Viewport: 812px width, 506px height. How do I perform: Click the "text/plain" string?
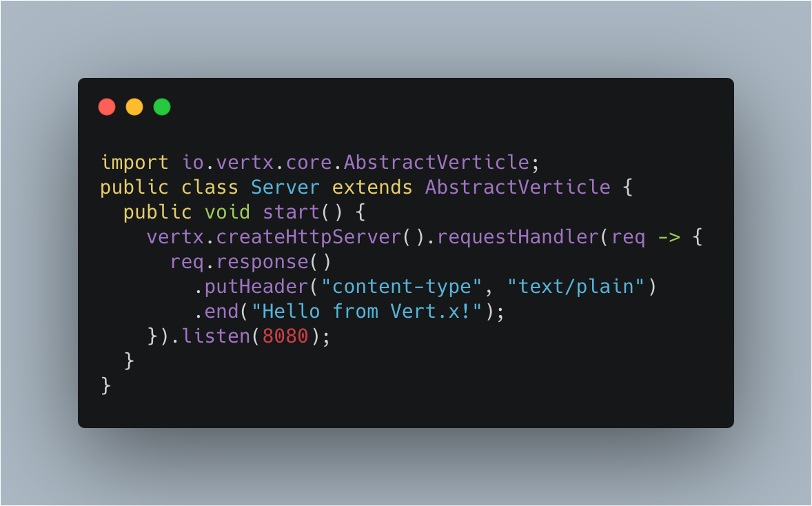coord(576,286)
